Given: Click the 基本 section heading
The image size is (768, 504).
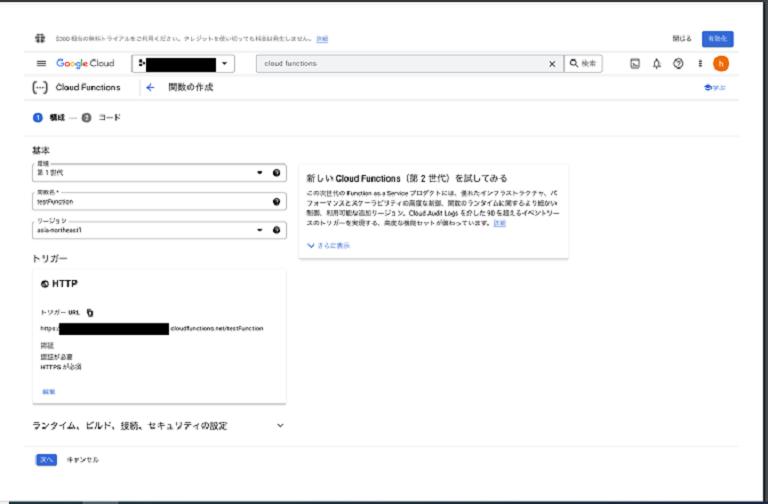Looking at the screenshot, I should [x=41, y=150].
